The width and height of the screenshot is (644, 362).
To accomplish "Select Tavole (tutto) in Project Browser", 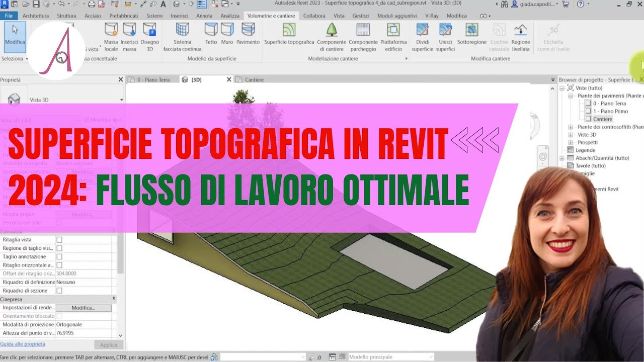I will coord(591,165).
